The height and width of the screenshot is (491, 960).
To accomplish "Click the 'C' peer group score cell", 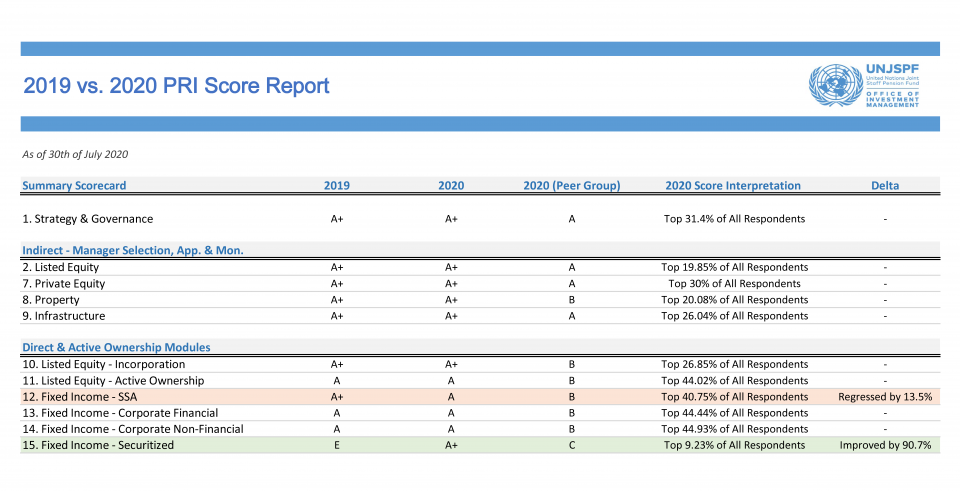I will click(572, 445).
